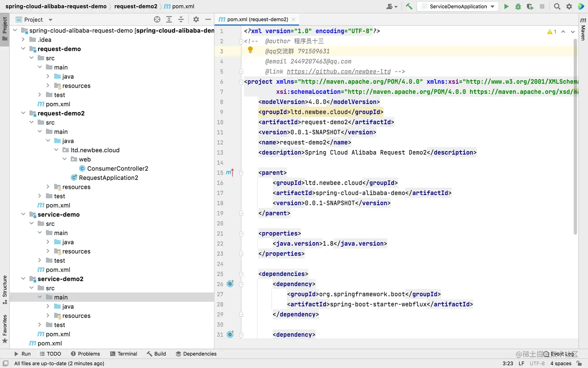Open IDE Settings via the gear icon
588x368 pixels.
[569, 6]
